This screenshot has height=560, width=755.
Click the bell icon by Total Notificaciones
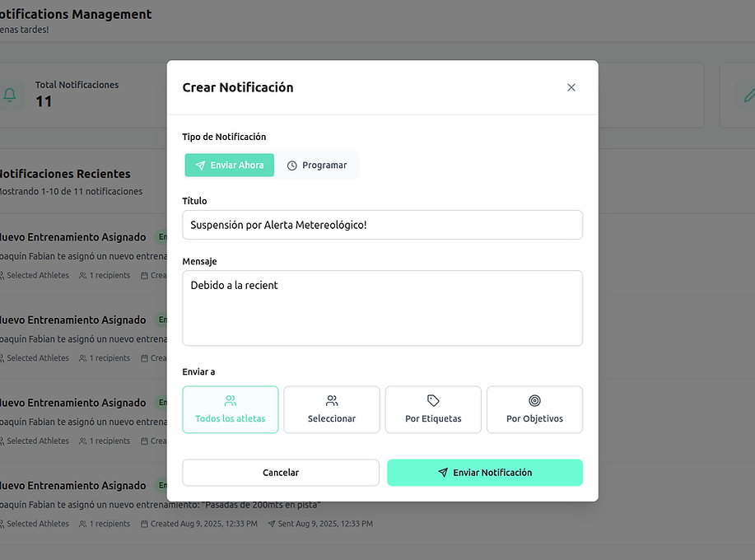10,95
